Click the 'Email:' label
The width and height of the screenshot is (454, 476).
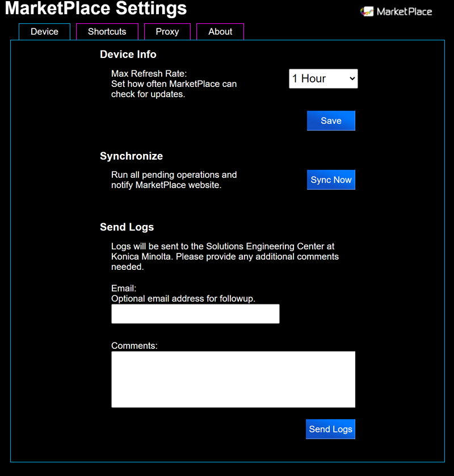(124, 288)
